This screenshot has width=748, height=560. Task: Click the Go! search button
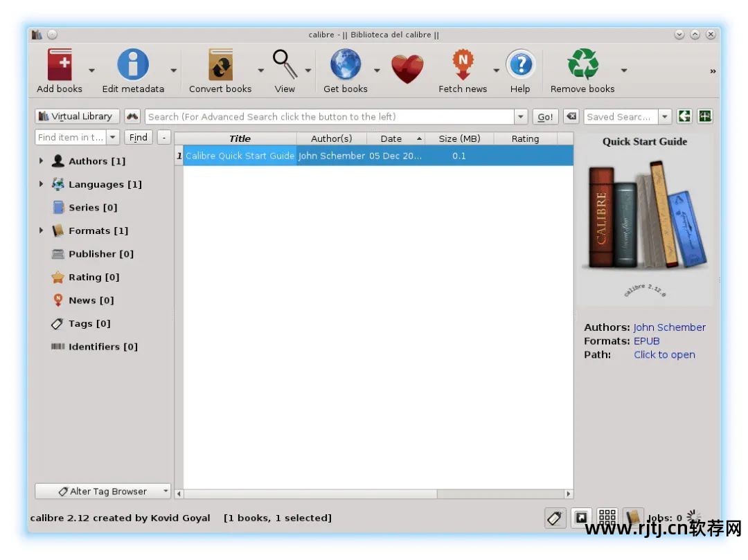pos(545,117)
